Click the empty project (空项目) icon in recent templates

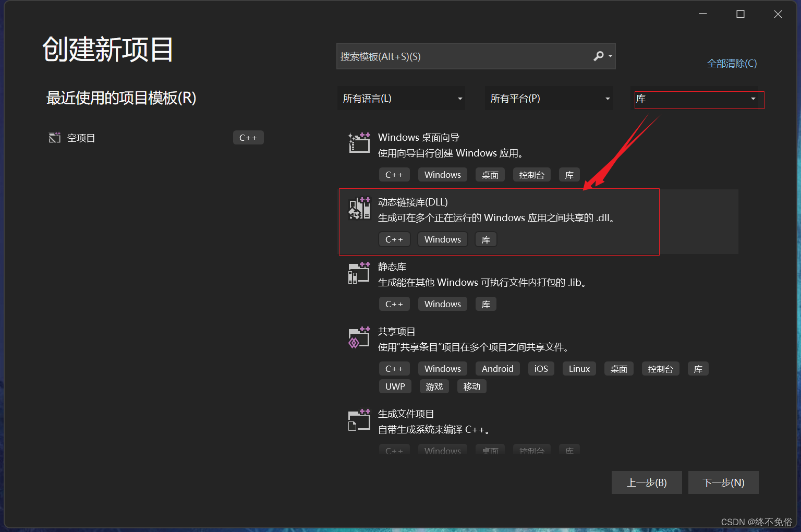click(x=55, y=138)
